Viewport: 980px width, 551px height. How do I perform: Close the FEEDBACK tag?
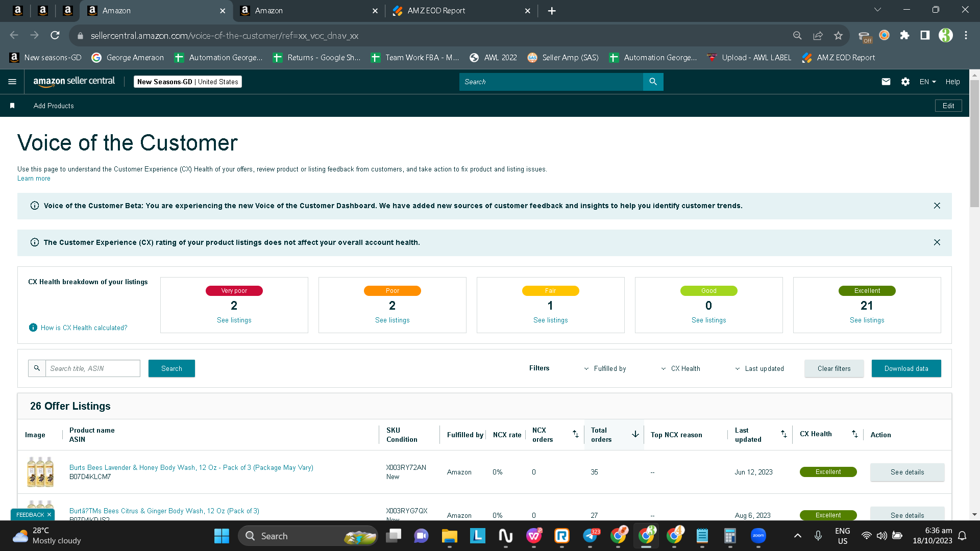tap(49, 515)
